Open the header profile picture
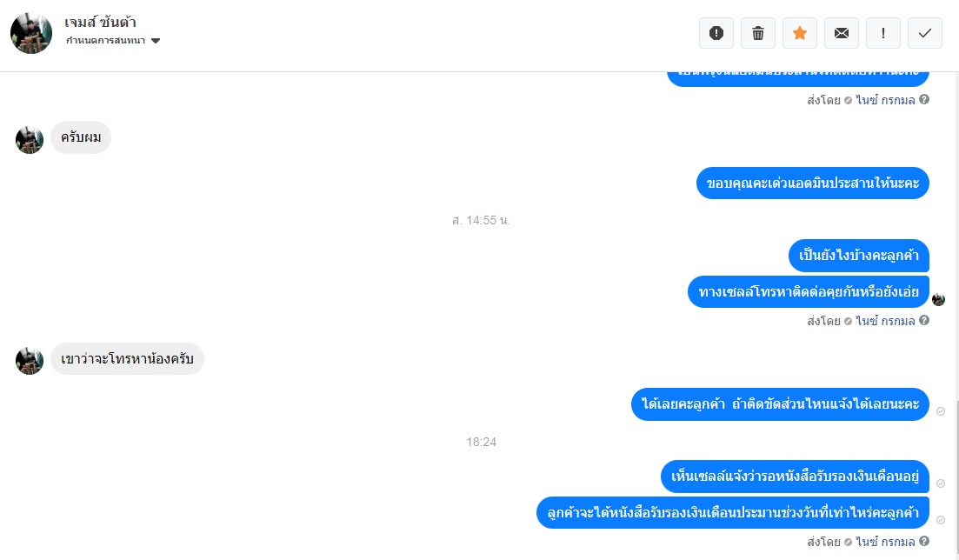 [x=31, y=33]
